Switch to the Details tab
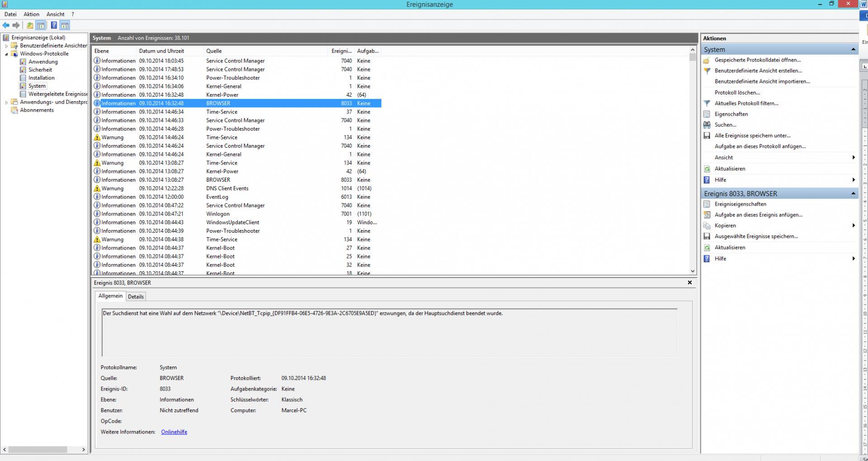 pos(136,297)
